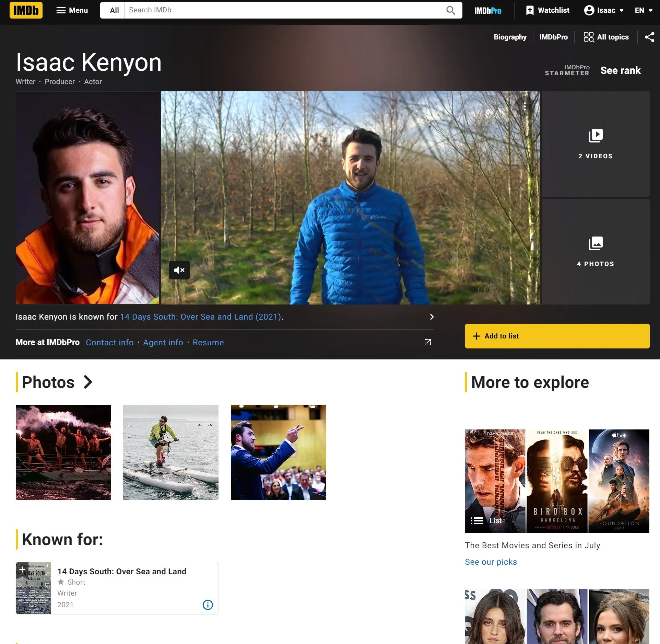The height and width of the screenshot is (644, 660).
Task: Unmute the video trailer
Action: coord(179,270)
